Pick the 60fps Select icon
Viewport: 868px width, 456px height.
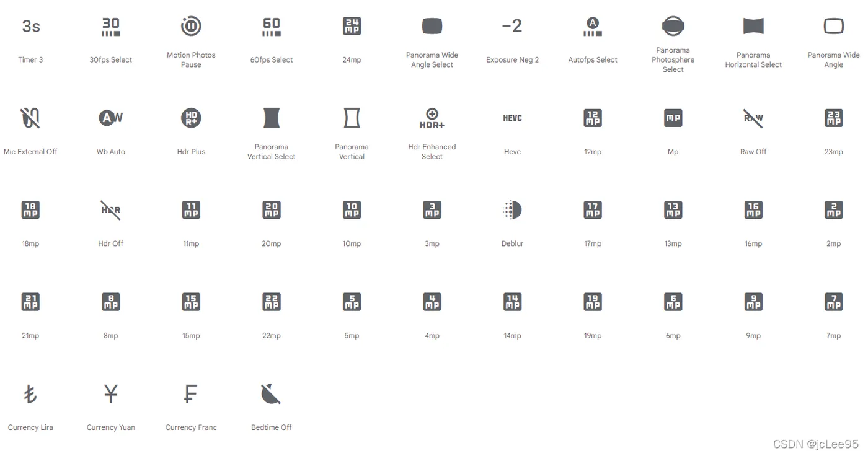(x=272, y=26)
